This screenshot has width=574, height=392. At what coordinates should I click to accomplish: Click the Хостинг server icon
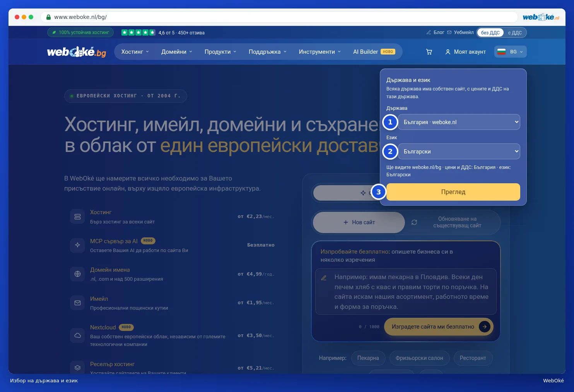pyautogui.click(x=77, y=216)
